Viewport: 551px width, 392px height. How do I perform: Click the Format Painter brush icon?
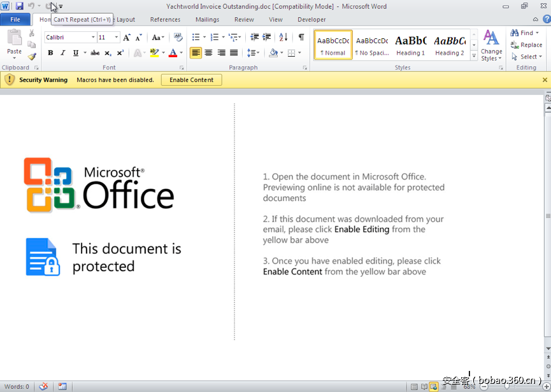click(32, 57)
